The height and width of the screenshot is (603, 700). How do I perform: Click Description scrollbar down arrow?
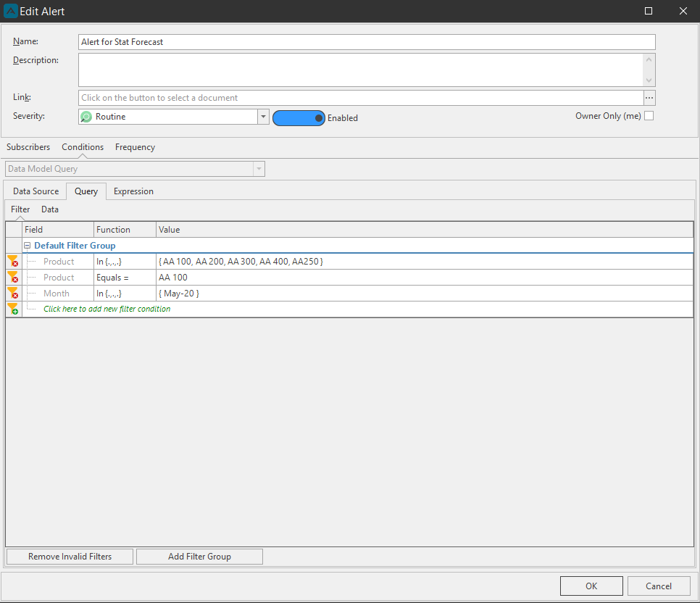[x=649, y=80]
